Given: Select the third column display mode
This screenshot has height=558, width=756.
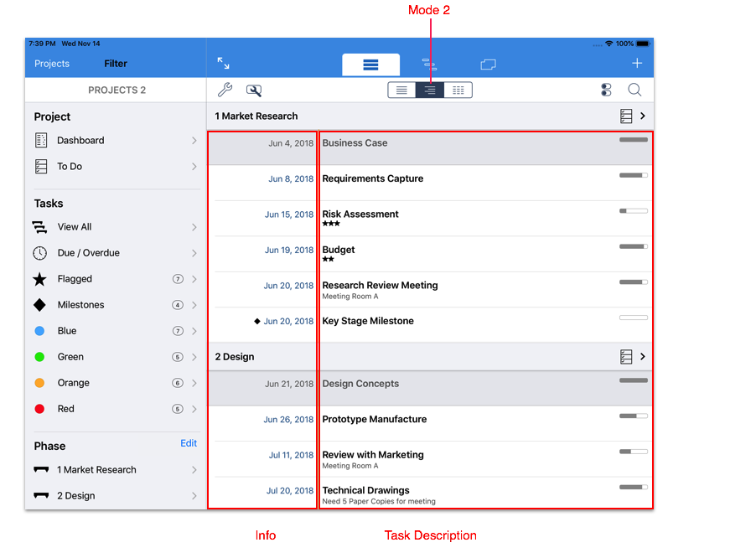Looking at the screenshot, I should tap(458, 90).
